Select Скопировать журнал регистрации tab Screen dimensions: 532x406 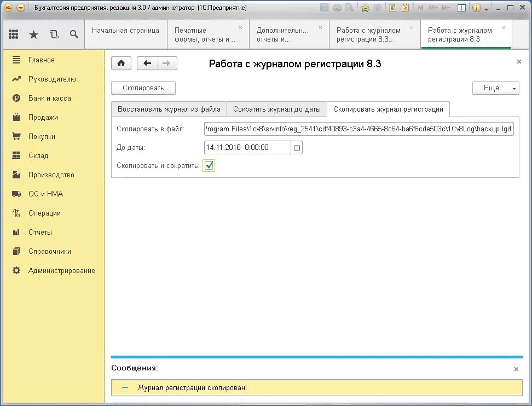point(388,109)
